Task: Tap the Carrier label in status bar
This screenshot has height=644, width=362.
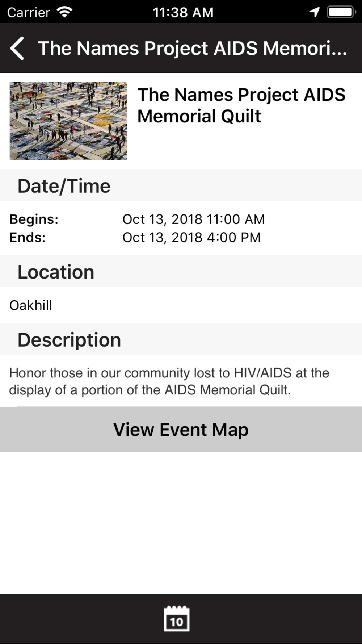Action: point(29,13)
